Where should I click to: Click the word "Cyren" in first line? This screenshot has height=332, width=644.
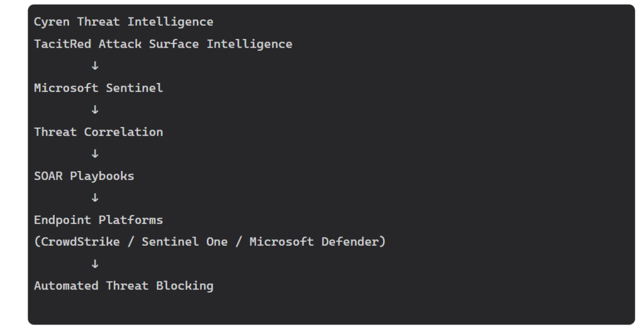click(52, 22)
